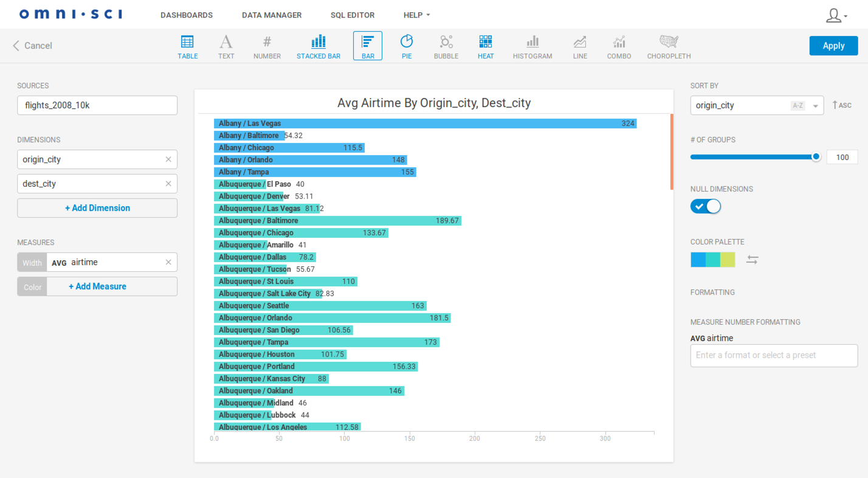The image size is (868, 478).
Task: Click the flights_2008_10k source field
Action: [x=97, y=105]
